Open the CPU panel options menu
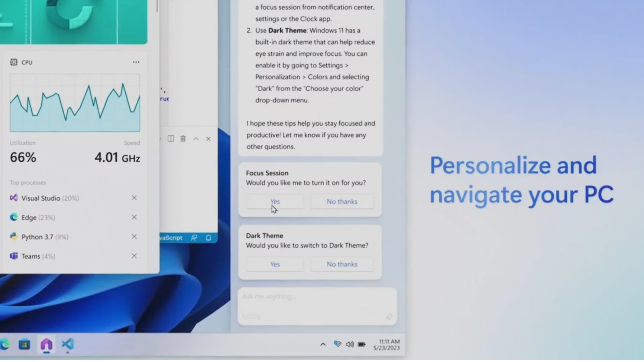Viewport: 644px width, 362px height. [136, 62]
